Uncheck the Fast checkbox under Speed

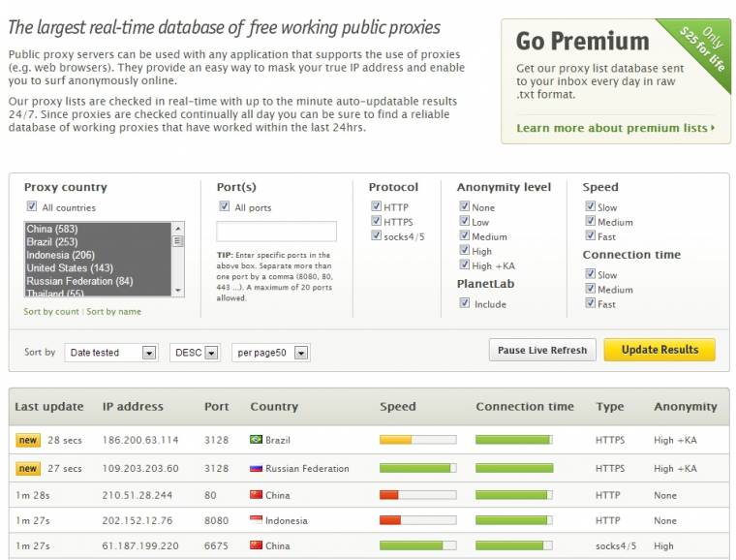click(590, 235)
